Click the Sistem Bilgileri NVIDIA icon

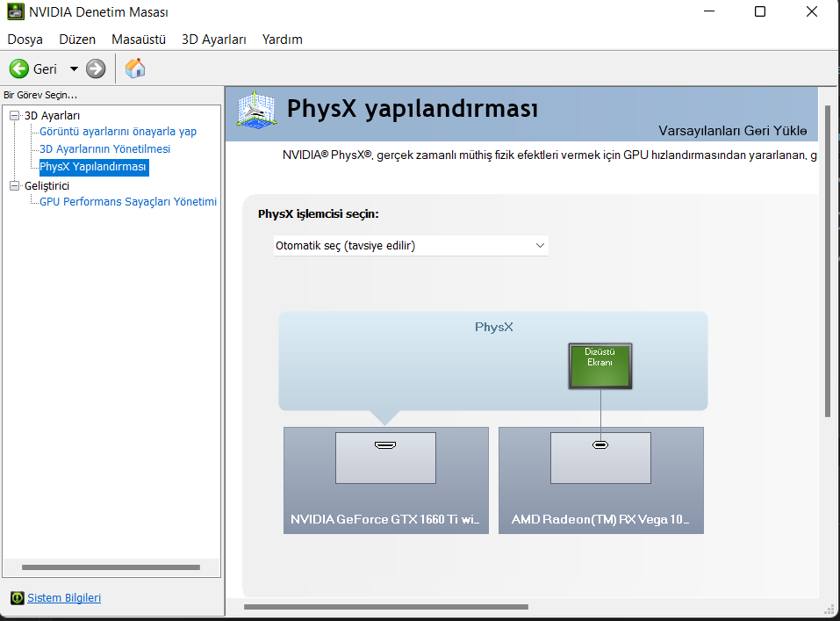point(18,597)
